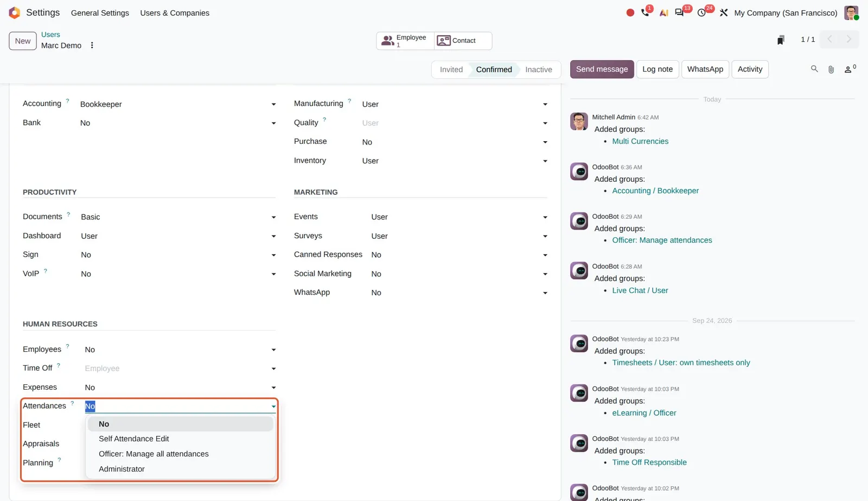
Task: Set status to Inactive
Action: 538,69
